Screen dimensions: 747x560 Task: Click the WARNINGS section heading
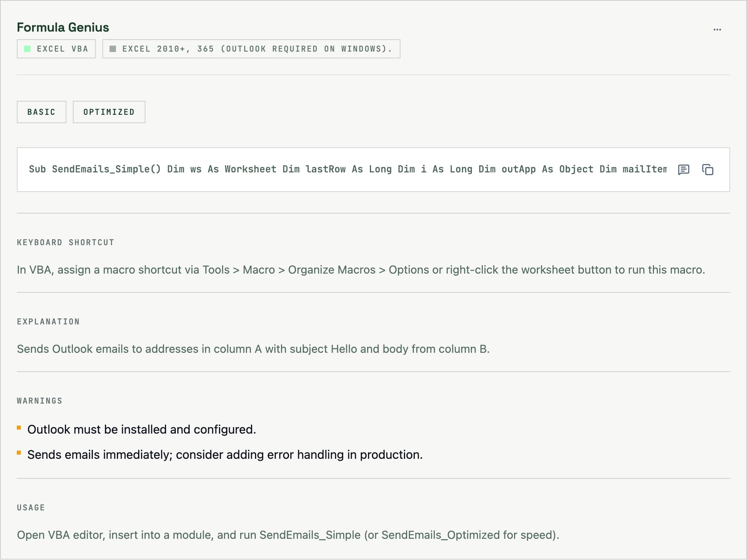39,401
